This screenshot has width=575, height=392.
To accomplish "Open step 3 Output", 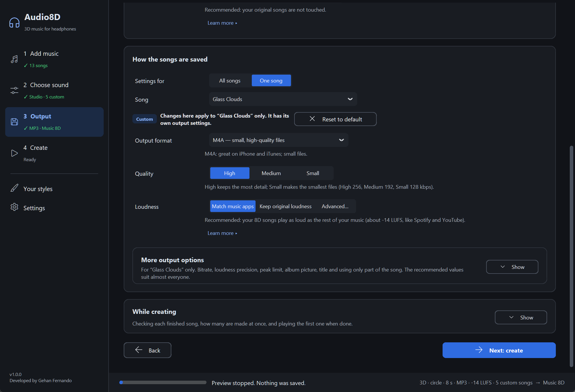I will (54, 122).
